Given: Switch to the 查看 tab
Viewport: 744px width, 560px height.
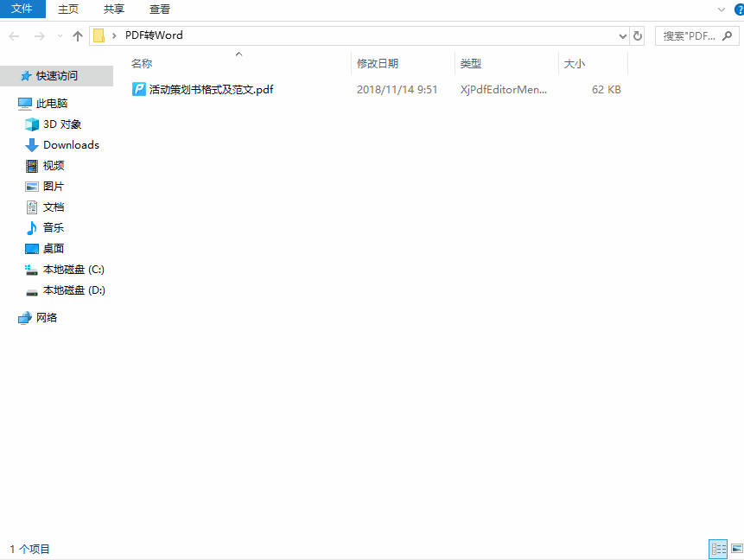Looking at the screenshot, I should tap(160, 10).
